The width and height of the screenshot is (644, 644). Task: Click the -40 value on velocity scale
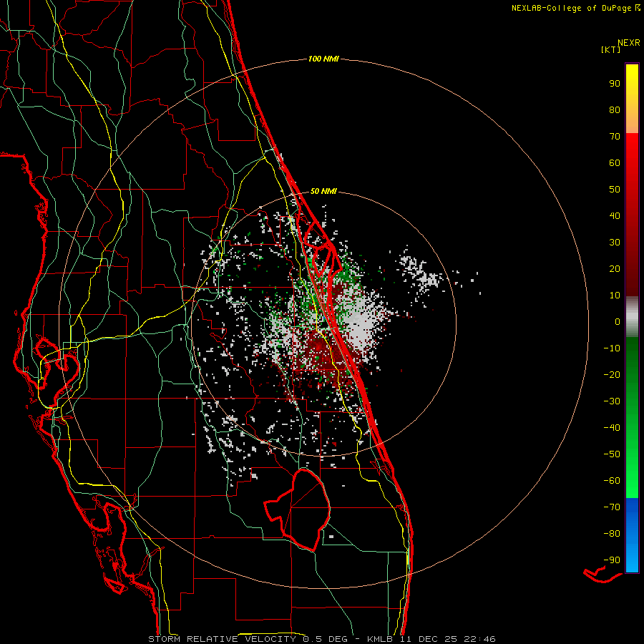click(612, 428)
